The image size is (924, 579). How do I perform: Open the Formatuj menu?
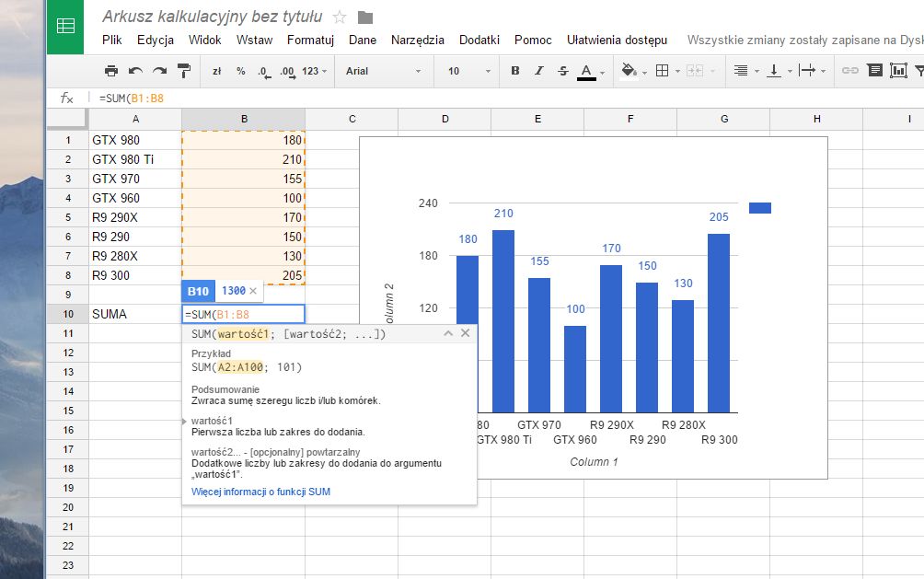coord(310,40)
